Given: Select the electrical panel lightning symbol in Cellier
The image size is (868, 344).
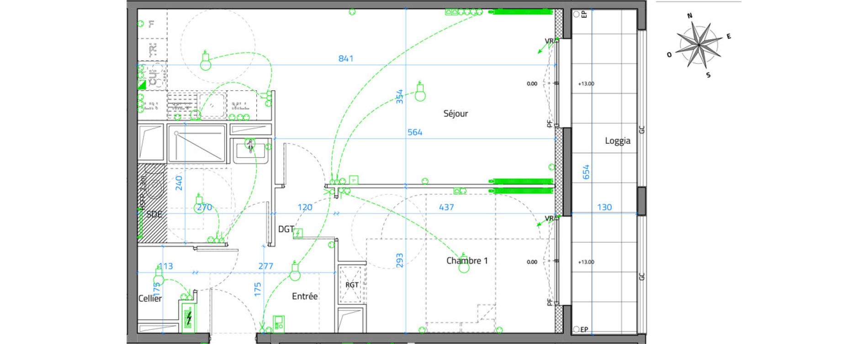Looking at the screenshot, I should click(188, 318).
